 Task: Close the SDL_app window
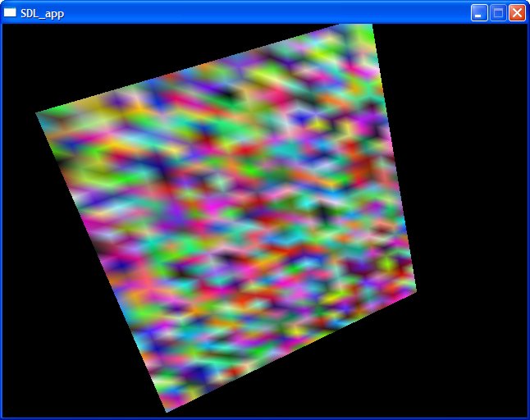(x=517, y=13)
